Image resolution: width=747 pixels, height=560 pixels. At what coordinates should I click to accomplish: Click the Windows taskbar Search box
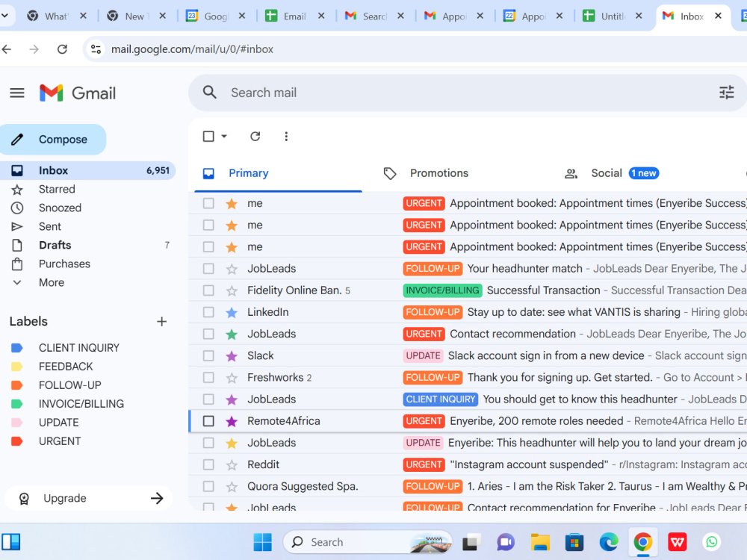point(368,542)
